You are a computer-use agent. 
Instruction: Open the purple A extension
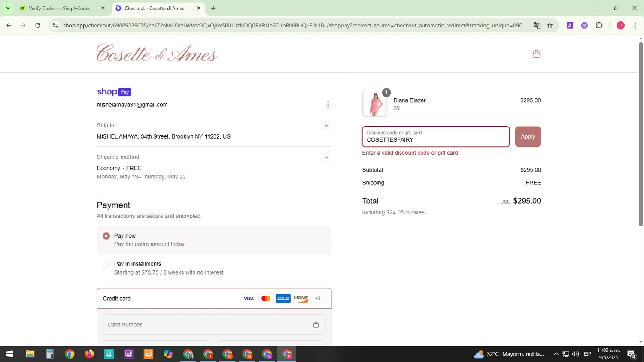[570, 25]
